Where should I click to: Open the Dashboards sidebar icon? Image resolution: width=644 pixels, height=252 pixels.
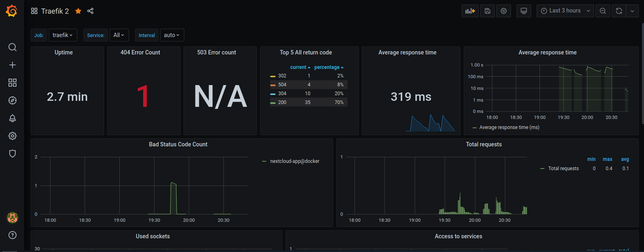pos(13,83)
